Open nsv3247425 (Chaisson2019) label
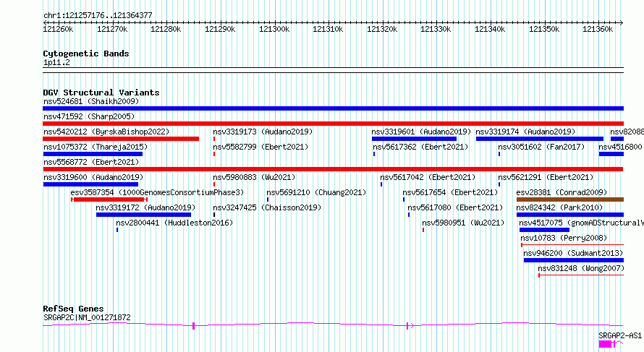Image resolution: width=644 pixels, height=352 pixels. [x=267, y=207]
